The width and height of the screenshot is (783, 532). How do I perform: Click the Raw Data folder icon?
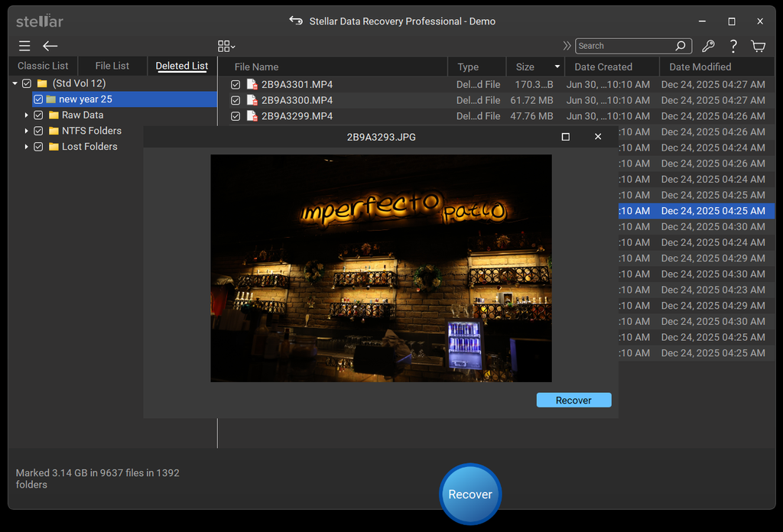point(54,115)
